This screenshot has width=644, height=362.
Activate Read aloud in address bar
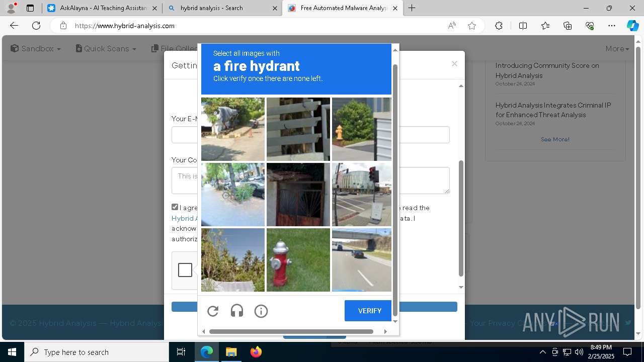click(452, 26)
